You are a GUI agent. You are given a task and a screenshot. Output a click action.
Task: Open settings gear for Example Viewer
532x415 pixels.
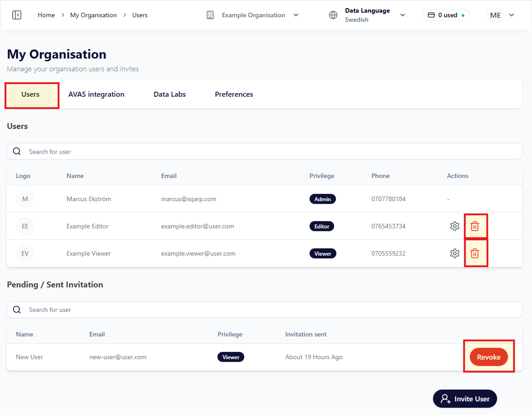[x=454, y=253]
